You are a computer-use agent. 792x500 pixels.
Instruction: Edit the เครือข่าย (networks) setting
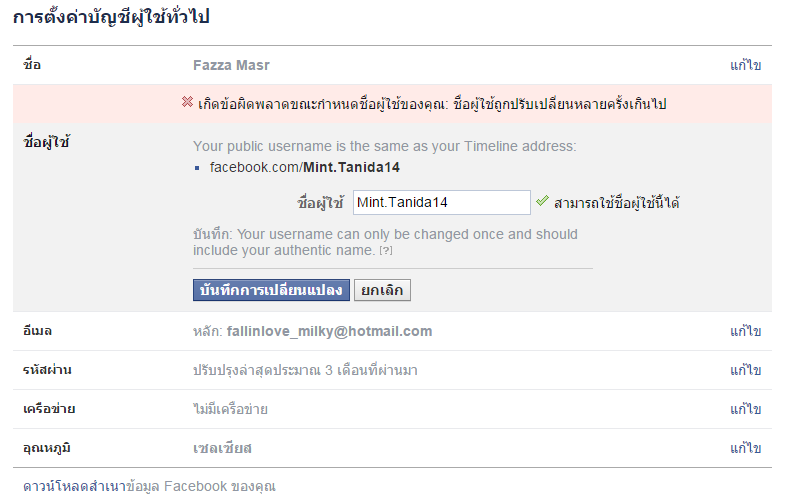coord(745,409)
